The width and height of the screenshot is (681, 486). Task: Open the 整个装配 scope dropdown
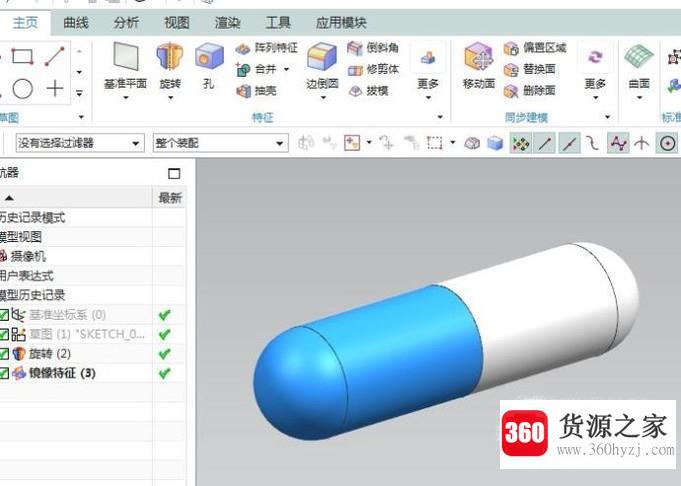(221, 143)
